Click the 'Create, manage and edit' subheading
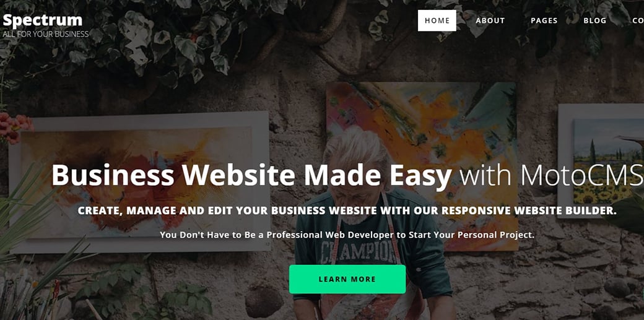 [x=347, y=210]
